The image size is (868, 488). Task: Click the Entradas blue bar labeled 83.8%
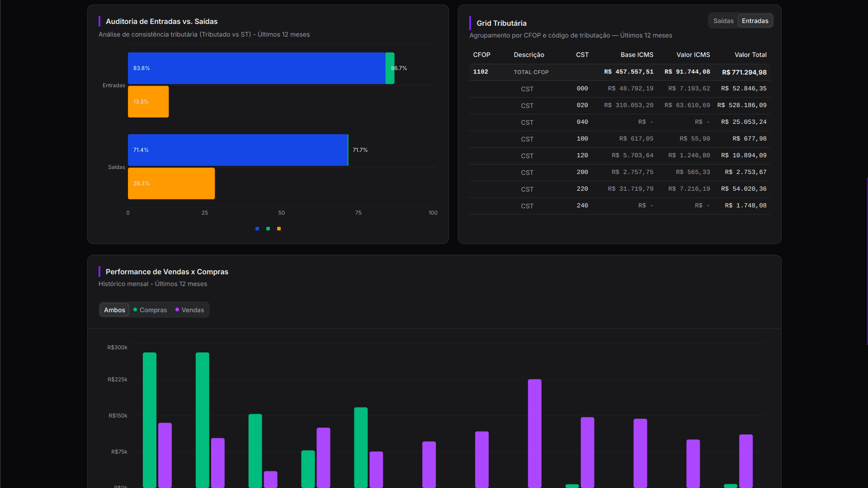tap(256, 68)
